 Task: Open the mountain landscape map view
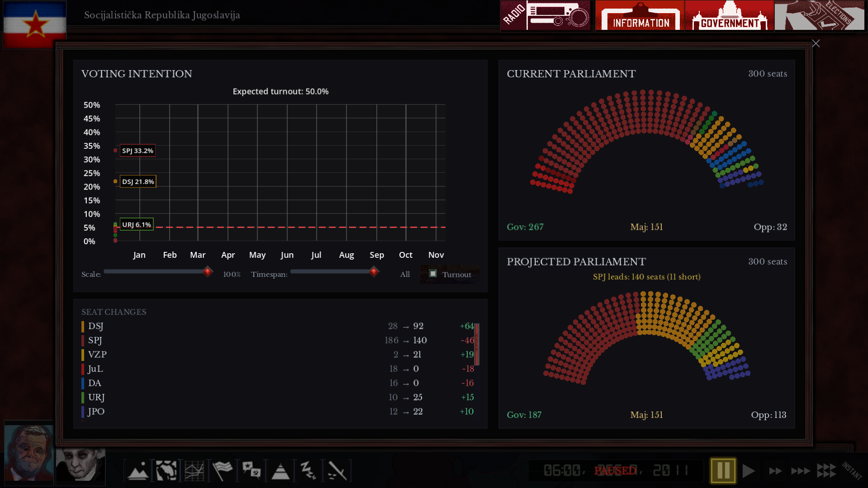(138, 471)
